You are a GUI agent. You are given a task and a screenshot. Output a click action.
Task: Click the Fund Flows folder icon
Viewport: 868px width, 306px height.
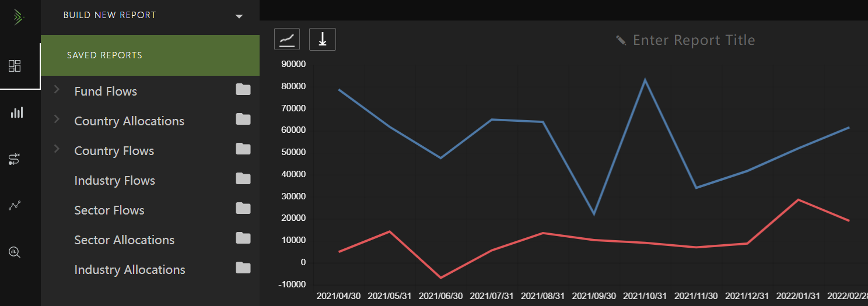243,90
